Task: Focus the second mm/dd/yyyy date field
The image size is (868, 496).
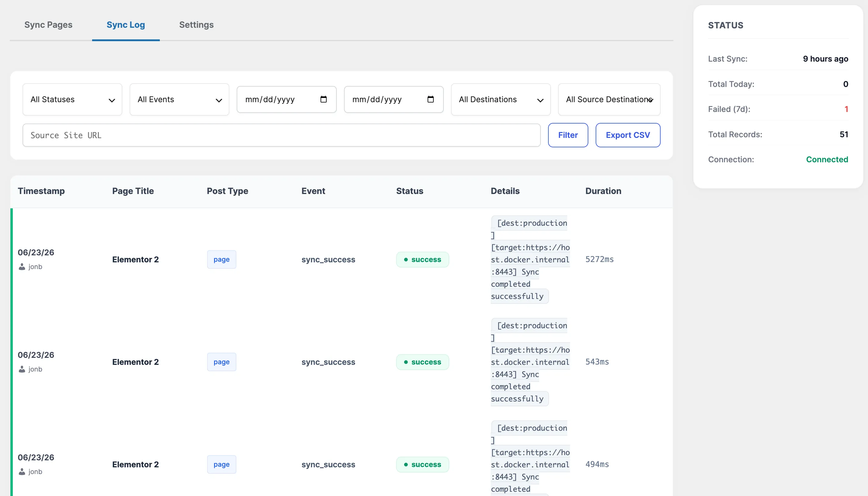Action: (394, 99)
